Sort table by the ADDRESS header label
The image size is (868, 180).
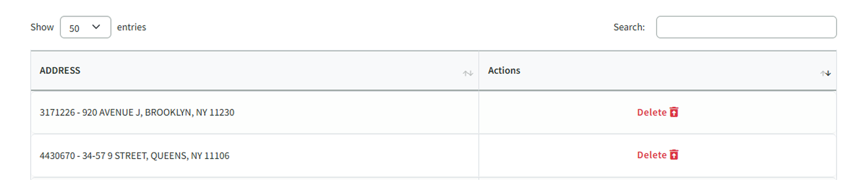pos(60,70)
